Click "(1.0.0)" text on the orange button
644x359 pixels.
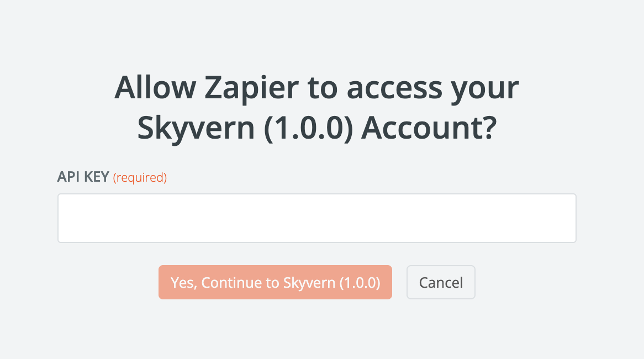click(360, 283)
